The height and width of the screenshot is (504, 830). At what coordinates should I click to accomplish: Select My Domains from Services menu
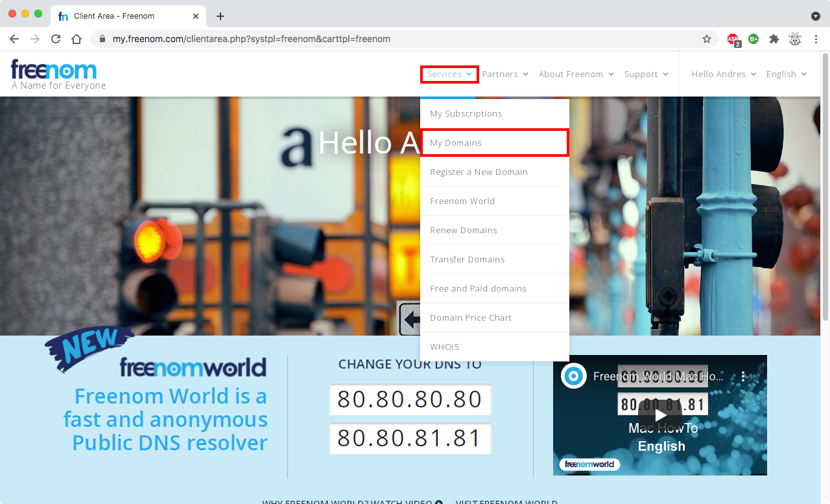click(x=456, y=143)
